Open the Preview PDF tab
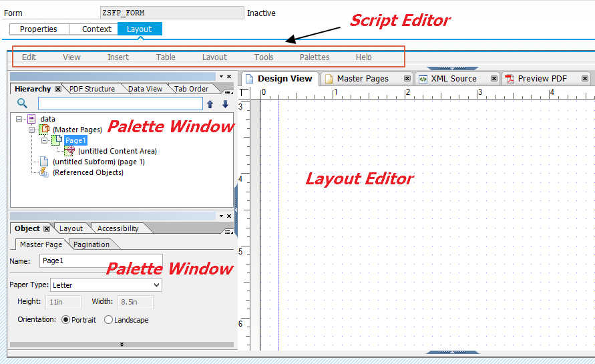This screenshot has height=364, width=595. point(542,79)
